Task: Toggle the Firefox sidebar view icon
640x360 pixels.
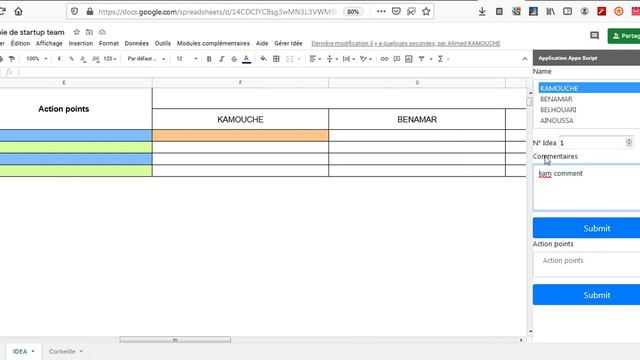Action: (567, 11)
